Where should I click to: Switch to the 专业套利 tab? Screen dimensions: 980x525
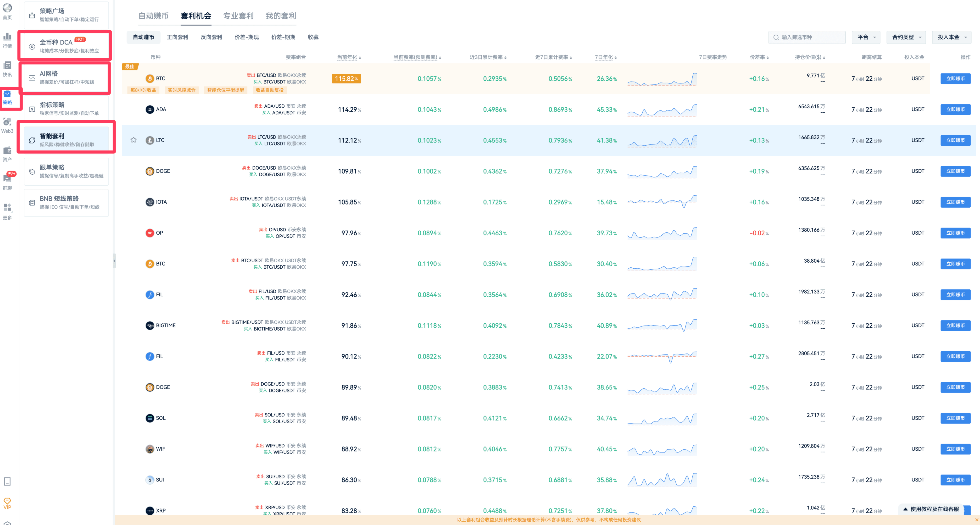(x=238, y=16)
